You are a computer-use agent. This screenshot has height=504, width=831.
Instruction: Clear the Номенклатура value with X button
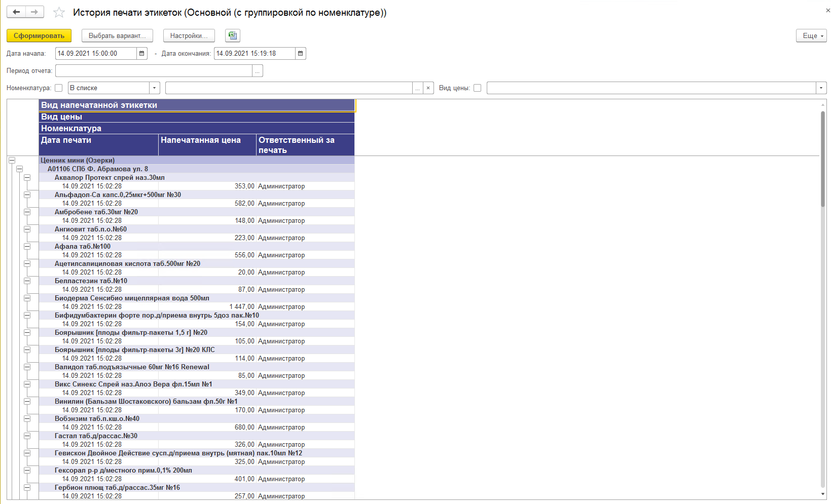tap(428, 88)
